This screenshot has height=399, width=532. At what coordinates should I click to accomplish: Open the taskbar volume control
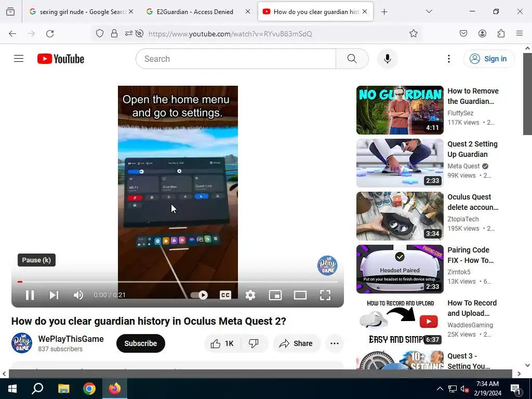point(465,389)
